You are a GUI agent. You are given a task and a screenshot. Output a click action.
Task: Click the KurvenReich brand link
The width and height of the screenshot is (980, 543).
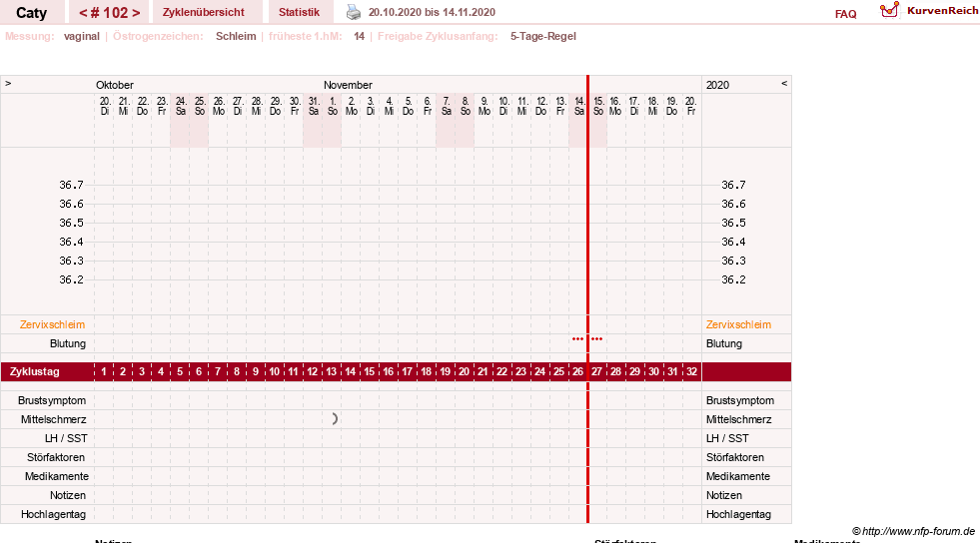click(942, 10)
